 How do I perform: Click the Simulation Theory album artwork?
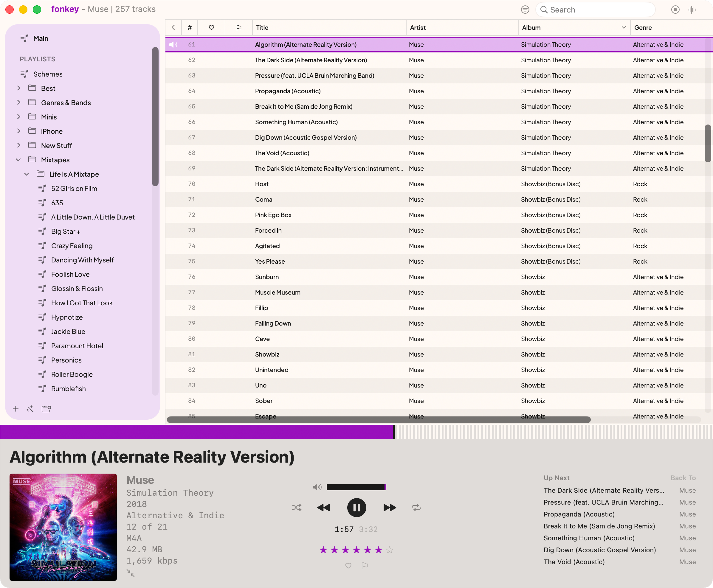(63, 527)
